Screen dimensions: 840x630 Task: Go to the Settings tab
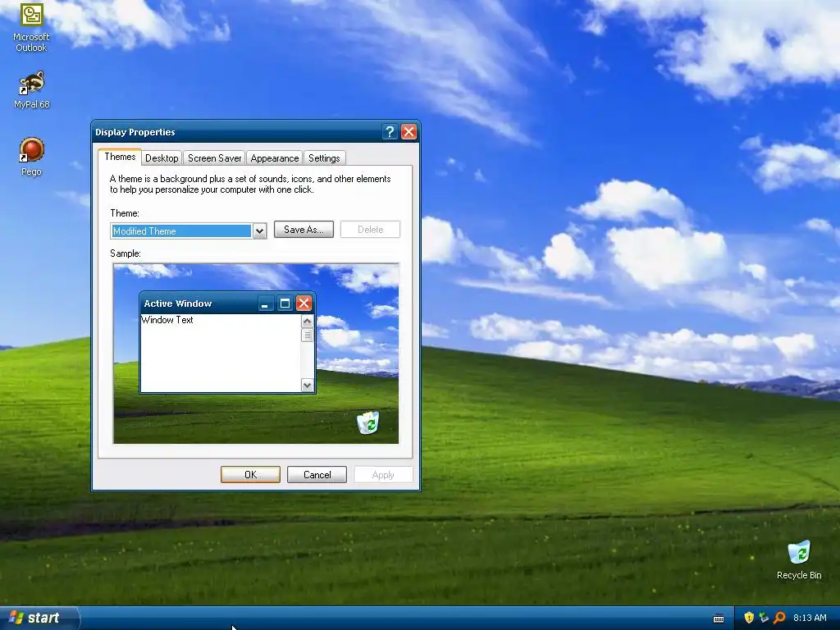[x=324, y=158]
